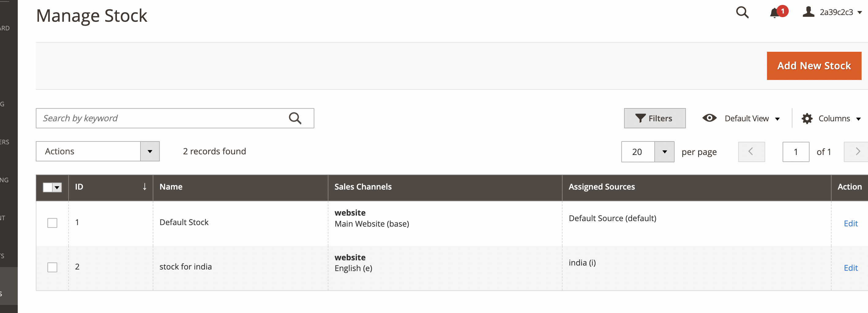Click the Filters funnel icon

[x=641, y=118]
